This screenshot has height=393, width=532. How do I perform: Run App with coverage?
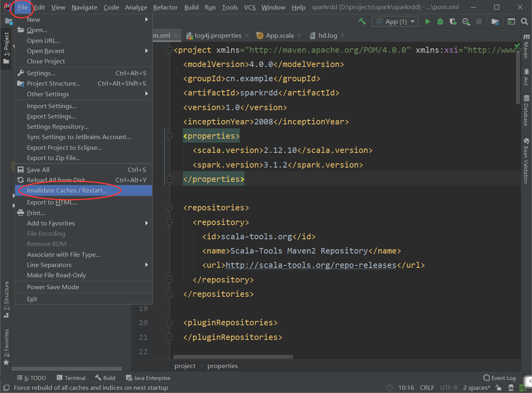pyautogui.click(x=453, y=21)
